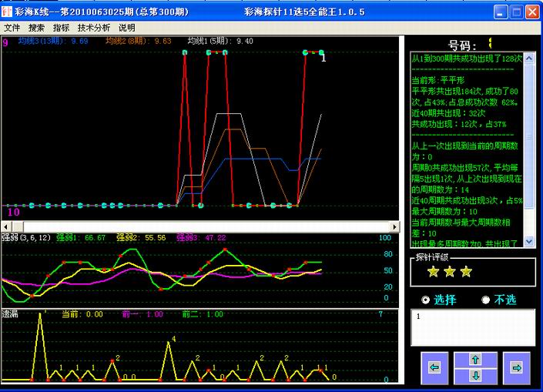Click the first gold rating star
Screen dimensions: 543x392
[x=433, y=271]
